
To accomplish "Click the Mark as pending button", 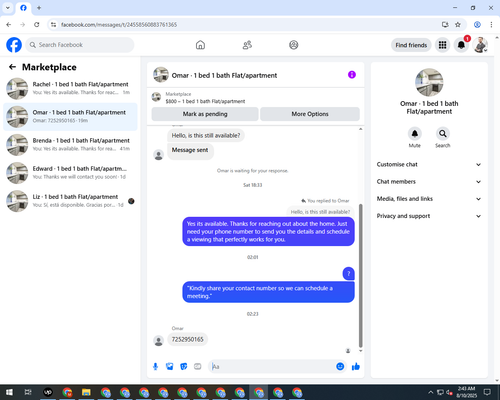I will 205,114.
